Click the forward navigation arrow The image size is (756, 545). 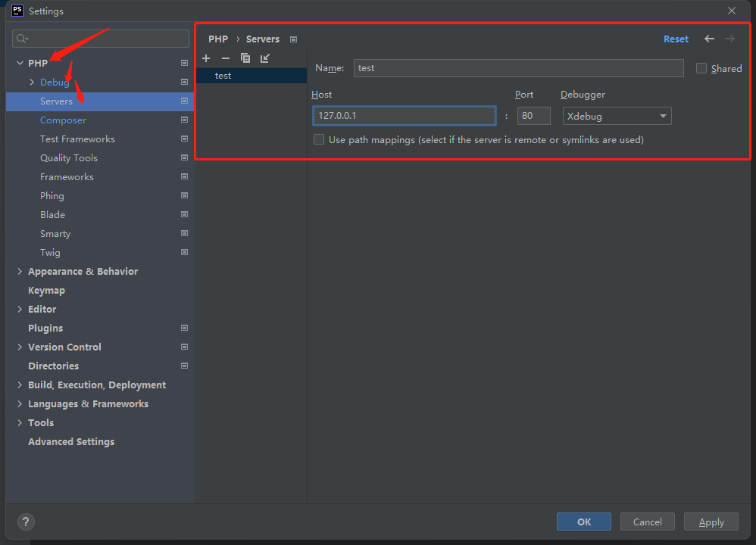coord(729,39)
